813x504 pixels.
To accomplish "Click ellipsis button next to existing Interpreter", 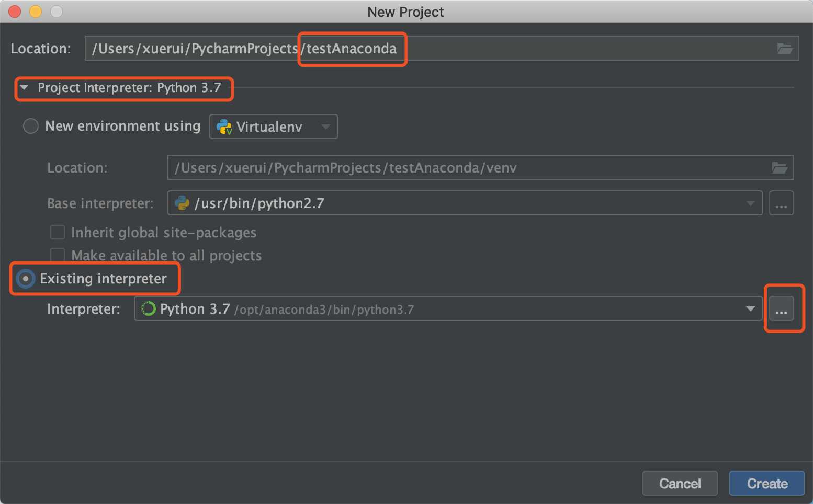I will click(x=782, y=309).
